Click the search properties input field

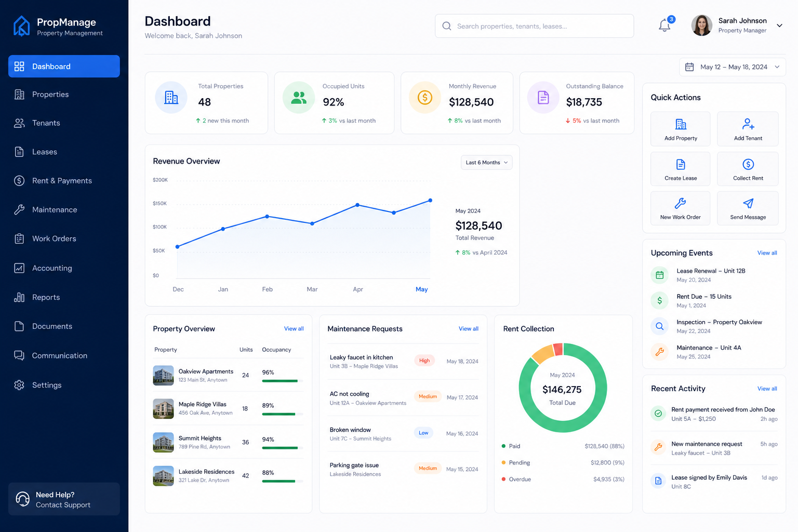[534, 26]
